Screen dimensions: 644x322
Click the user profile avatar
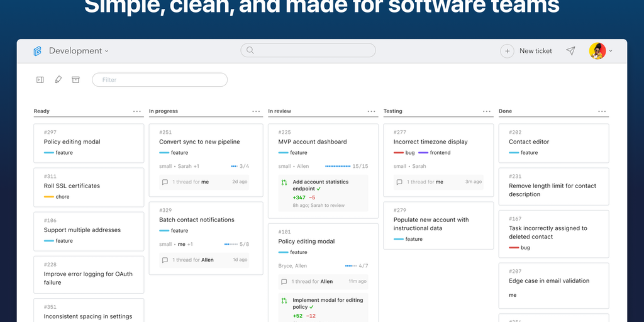click(597, 51)
